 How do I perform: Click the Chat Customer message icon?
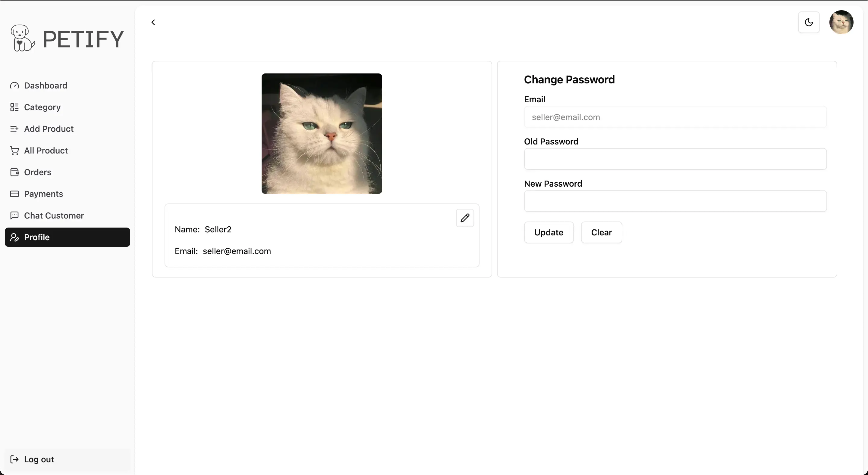click(x=14, y=216)
